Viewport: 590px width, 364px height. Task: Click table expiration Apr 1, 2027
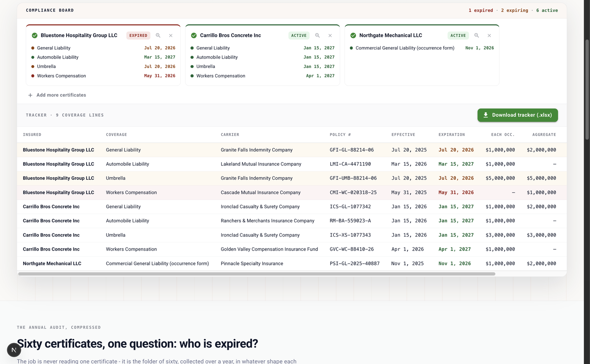tap(455, 249)
